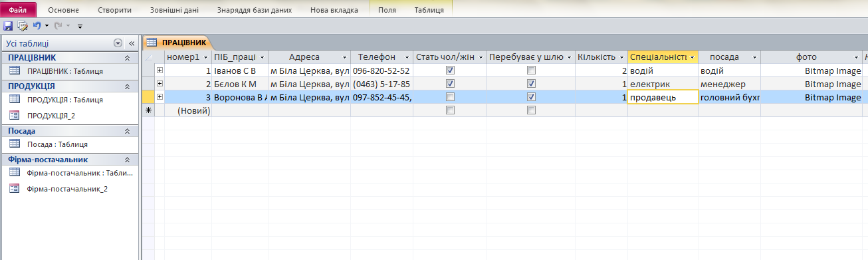This screenshot has height=260, width=868.
Task: Click table icon of Фірма-постачальник : Таблиця
Action: (15, 172)
